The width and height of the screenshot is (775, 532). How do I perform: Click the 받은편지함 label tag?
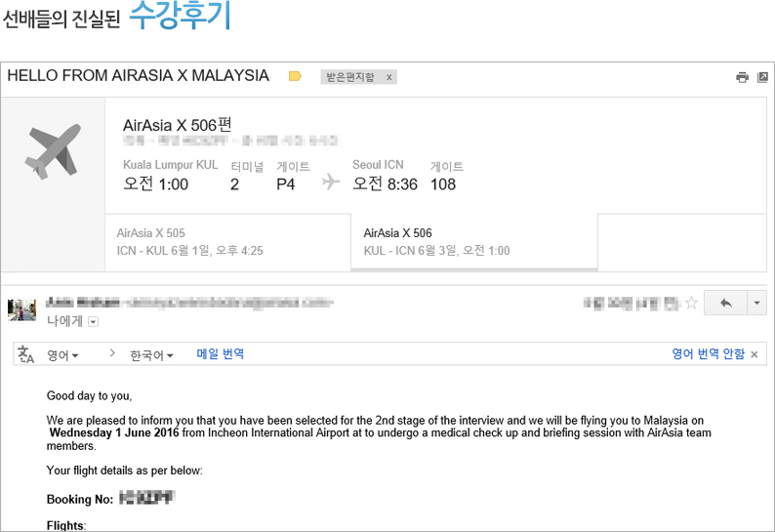[350, 77]
